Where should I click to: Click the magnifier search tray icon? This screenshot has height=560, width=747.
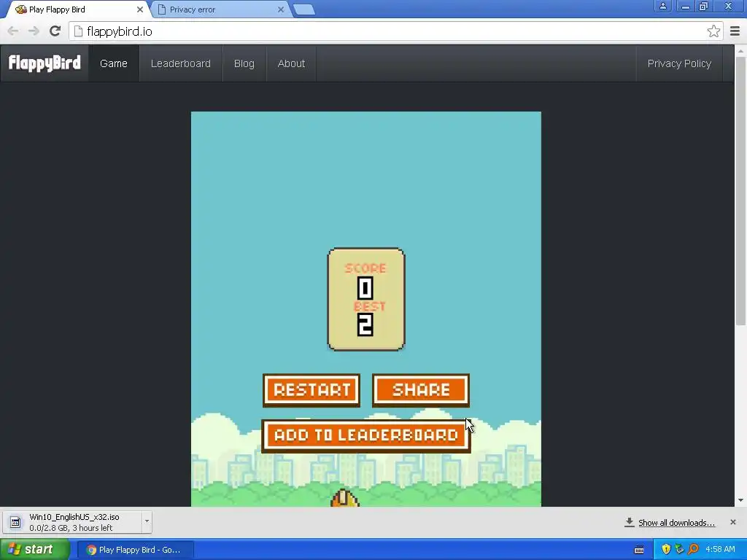(x=693, y=550)
